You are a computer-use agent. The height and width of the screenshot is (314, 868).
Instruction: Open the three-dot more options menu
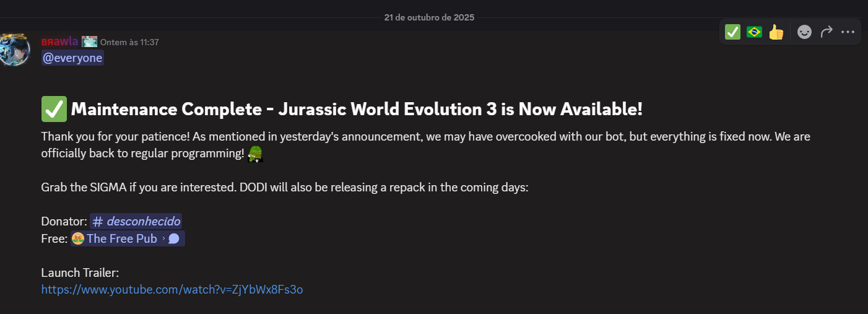point(848,32)
